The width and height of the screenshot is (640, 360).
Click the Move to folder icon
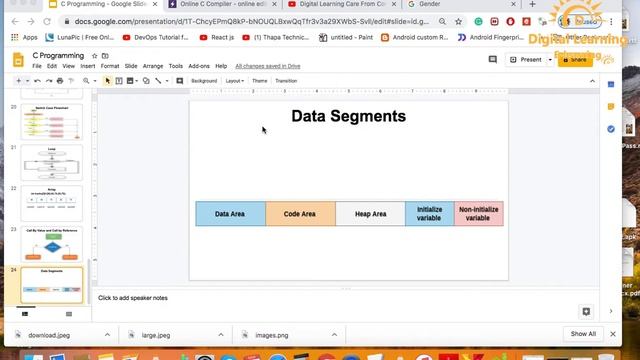coord(105,56)
